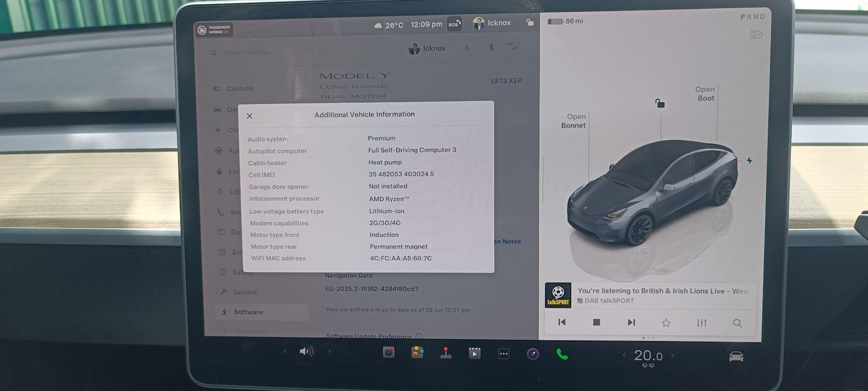Open the Theater clapperboard app
The height and width of the screenshot is (391, 868).
[475, 353]
